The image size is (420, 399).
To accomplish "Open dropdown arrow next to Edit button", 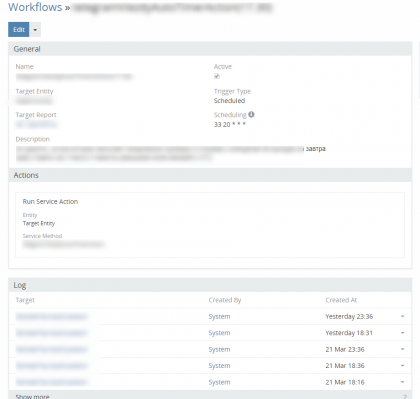I will tap(35, 30).
